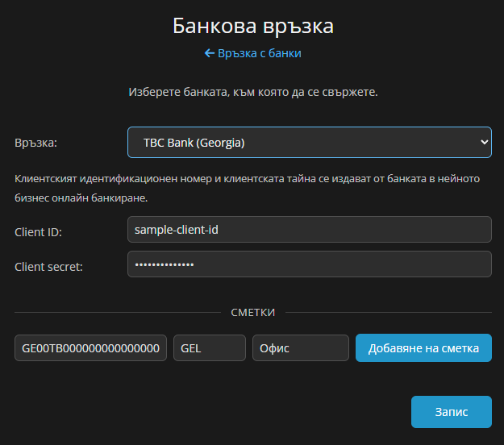The image size is (504, 445).
Task: Click the 'СМЕТКИ' section title
Action: click(x=253, y=312)
